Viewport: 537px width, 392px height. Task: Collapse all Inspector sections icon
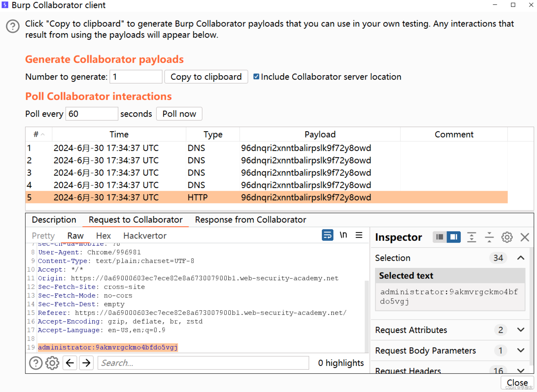(x=489, y=237)
